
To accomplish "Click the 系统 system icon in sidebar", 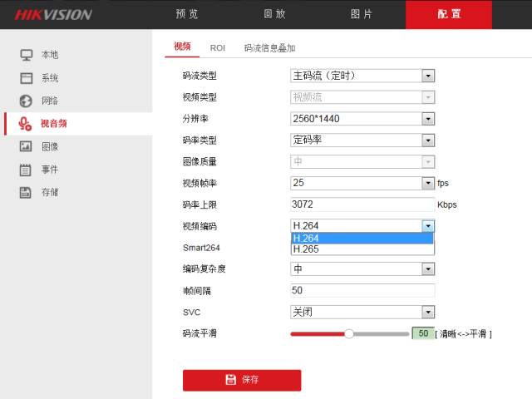I will coord(26,78).
